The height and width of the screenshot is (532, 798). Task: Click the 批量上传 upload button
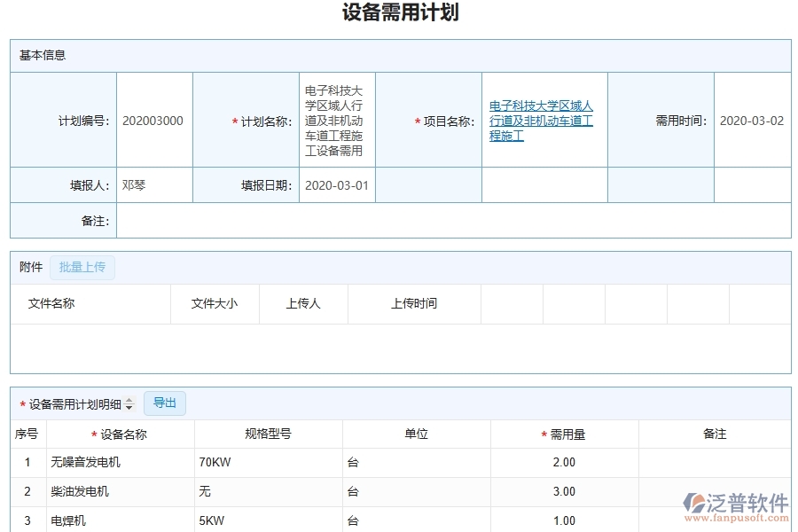(82, 267)
